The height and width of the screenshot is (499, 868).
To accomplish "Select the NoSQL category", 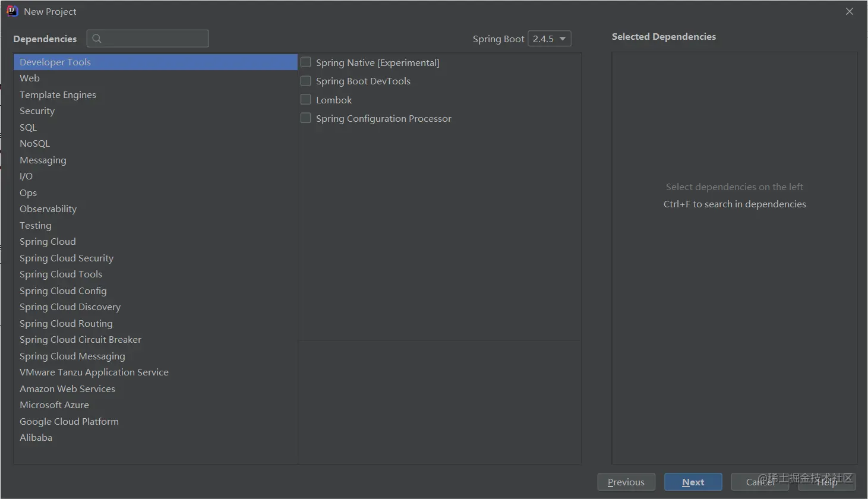I will pos(156,144).
